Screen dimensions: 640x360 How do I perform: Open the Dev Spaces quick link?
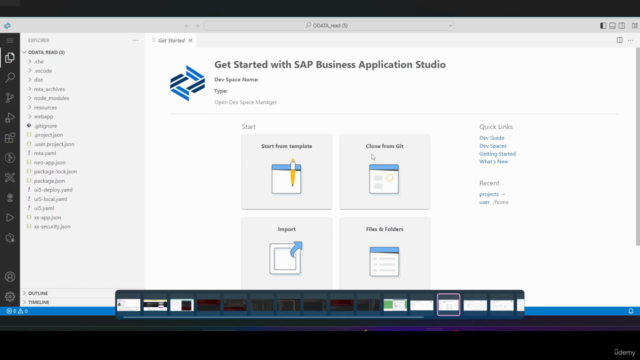493,146
